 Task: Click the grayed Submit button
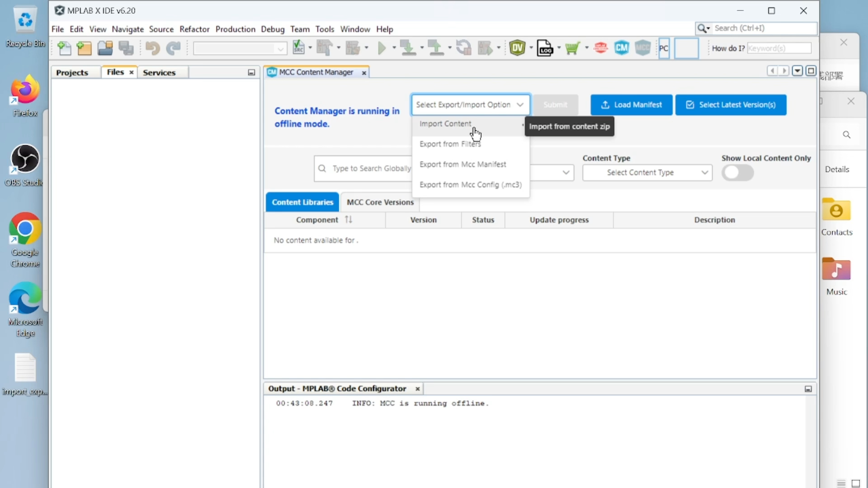[x=555, y=105]
